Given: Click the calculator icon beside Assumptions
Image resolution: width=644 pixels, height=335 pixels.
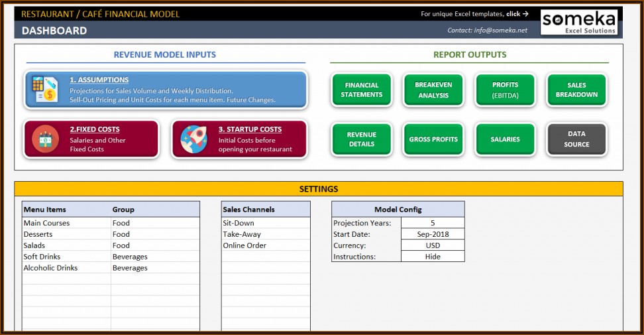Looking at the screenshot, I should [45, 90].
